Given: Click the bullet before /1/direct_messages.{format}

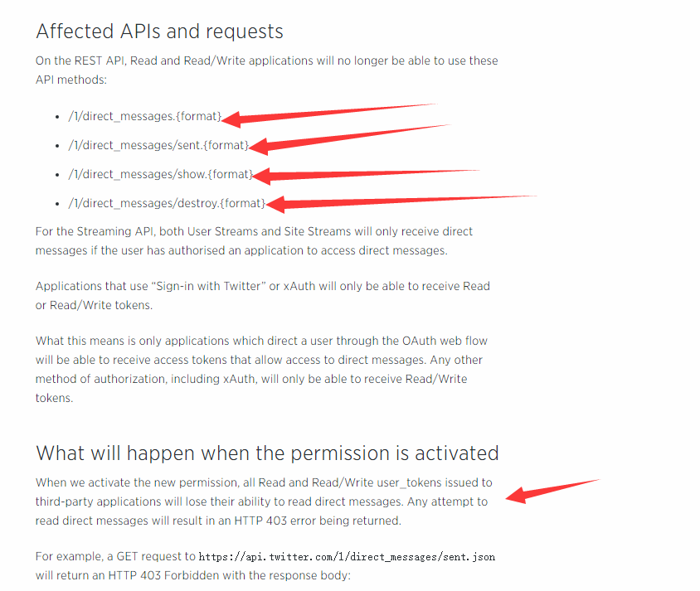Looking at the screenshot, I should tap(57, 118).
